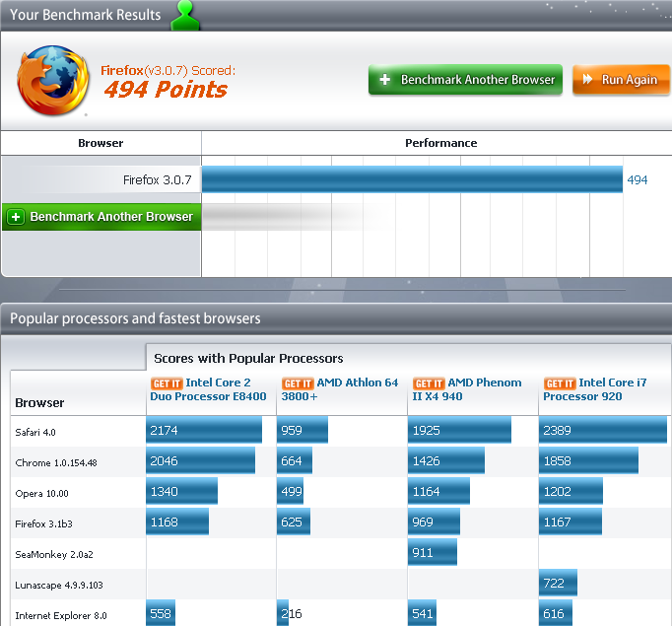The width and height of the screenshot is (672, 626).
Task: Click the plus icon in the green table row
Action: click(x=16, y=217)
